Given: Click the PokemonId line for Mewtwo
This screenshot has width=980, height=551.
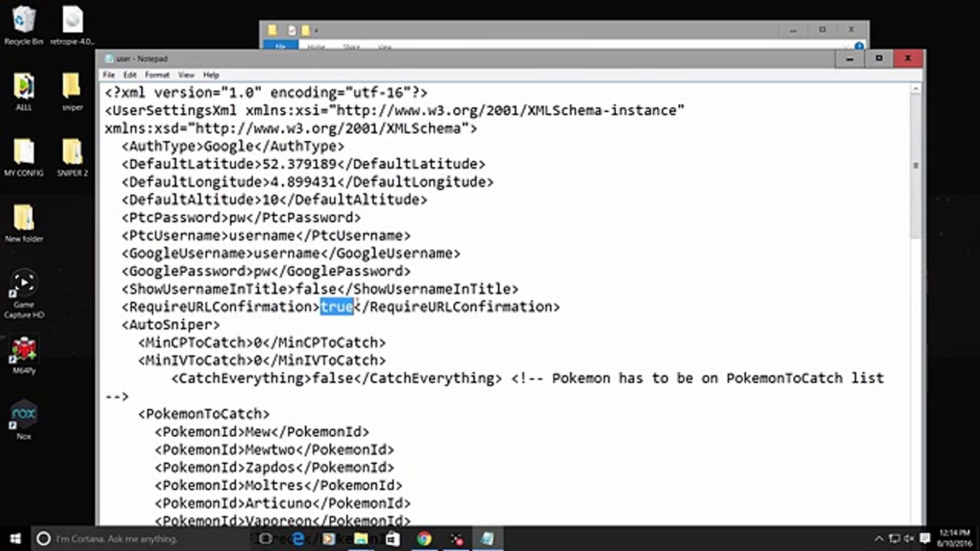Looking at the screenshot, I should [274, 450].
